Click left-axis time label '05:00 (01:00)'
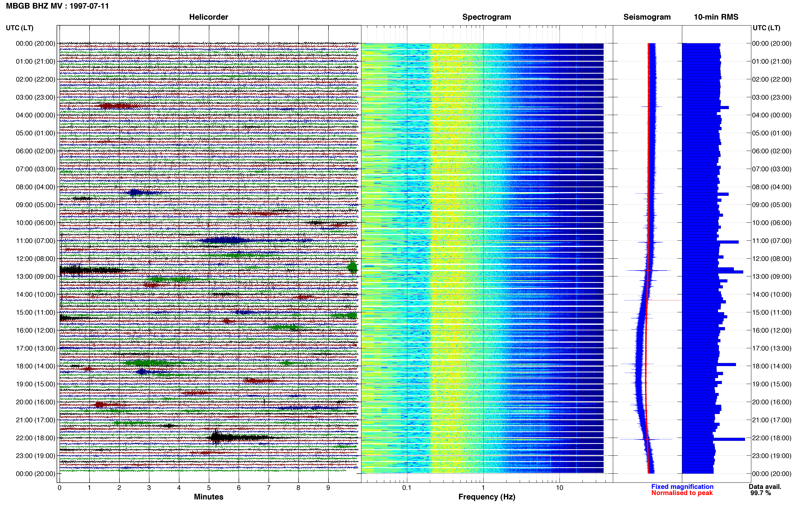This screenshot has height=508, width=812. coord(36,133)
